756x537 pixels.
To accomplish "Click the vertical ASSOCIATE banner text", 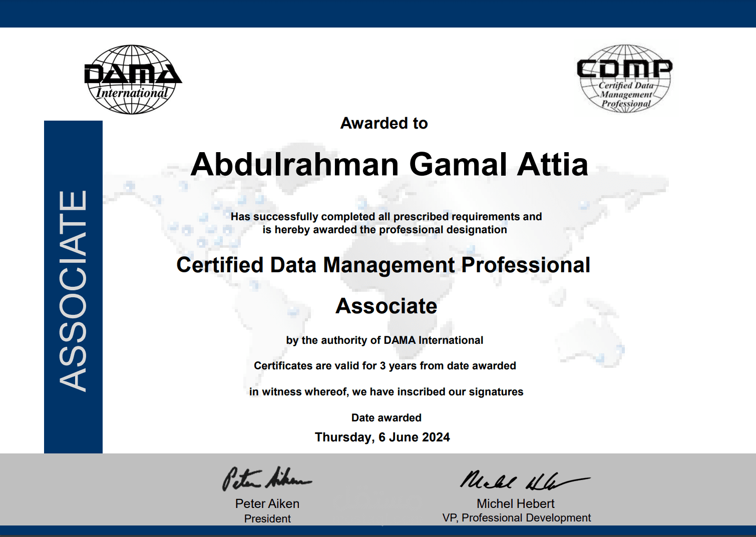I will [73, 290].
